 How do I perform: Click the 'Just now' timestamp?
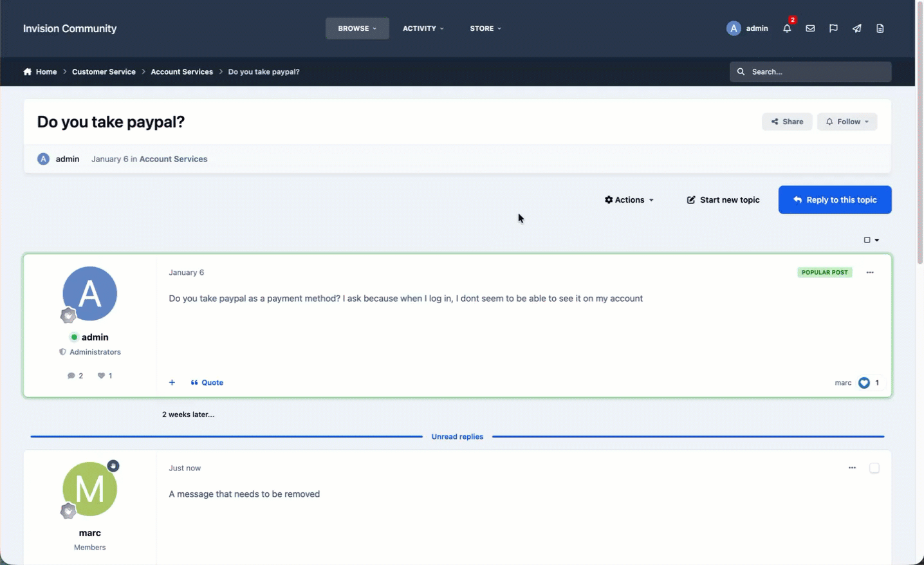[185, 468]
